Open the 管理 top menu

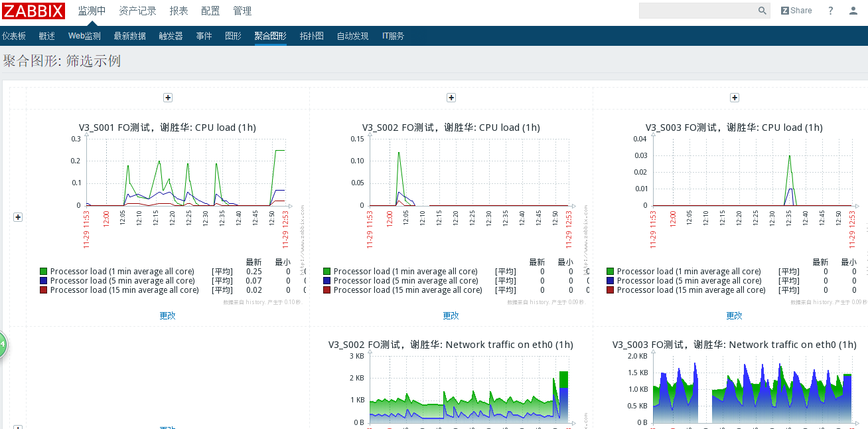pyautogui.click(x=242, y=11)
